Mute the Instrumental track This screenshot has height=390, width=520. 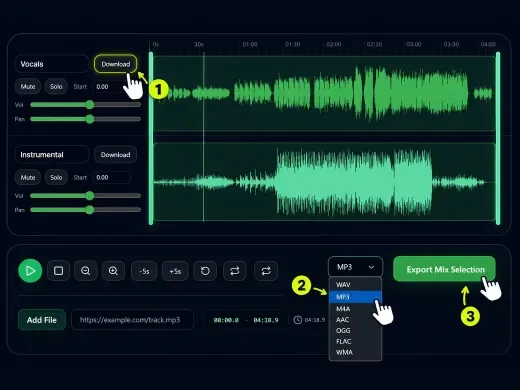point(28,177)
